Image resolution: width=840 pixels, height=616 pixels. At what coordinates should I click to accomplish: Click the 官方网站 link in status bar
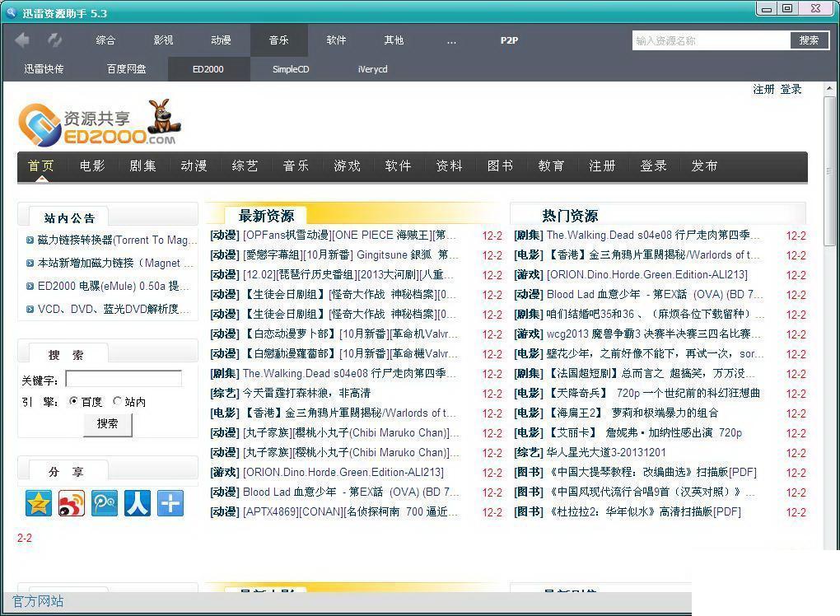[x=38, y=601]
